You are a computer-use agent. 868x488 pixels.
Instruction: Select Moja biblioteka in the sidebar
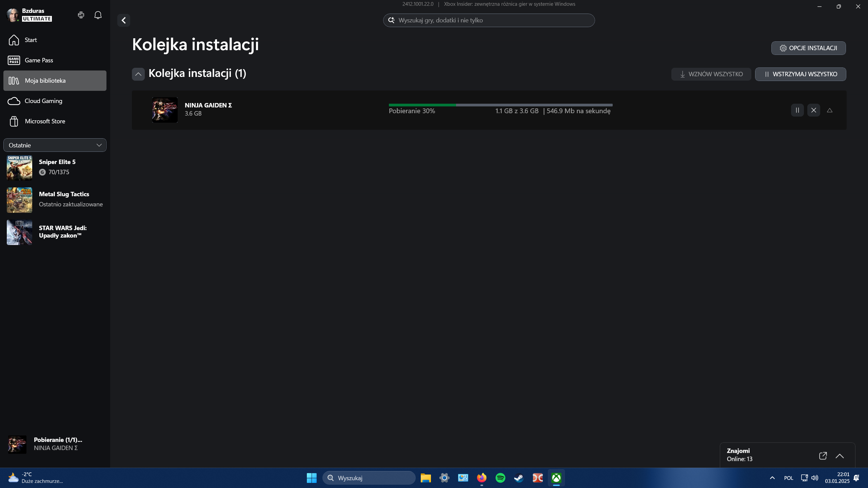click(55, 81)
